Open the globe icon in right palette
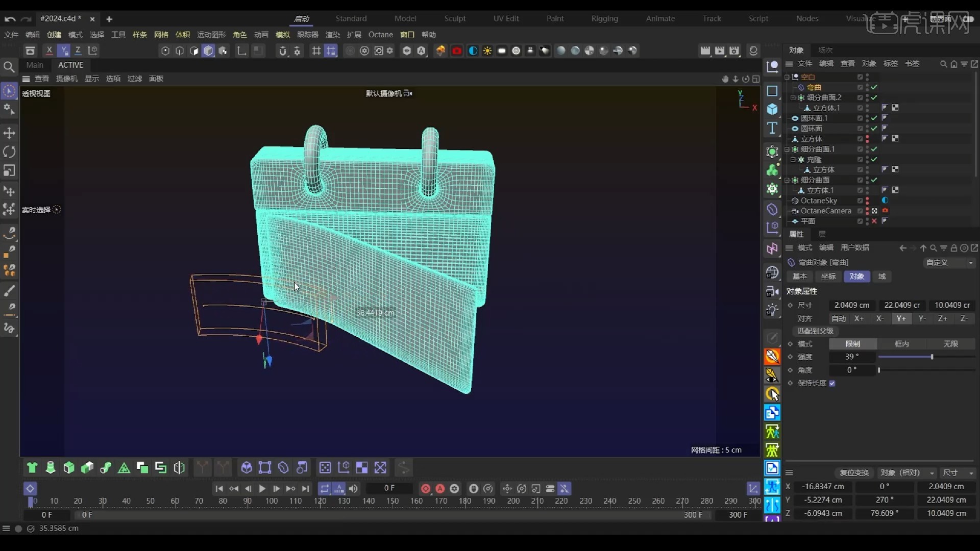This screenshot has width=980, height=551. tap(772, 272)
